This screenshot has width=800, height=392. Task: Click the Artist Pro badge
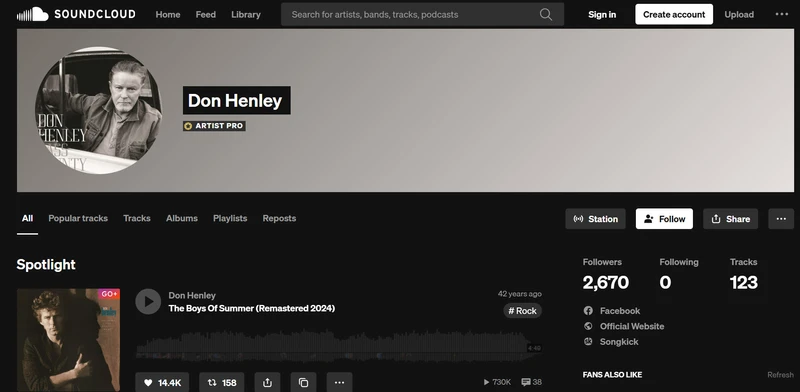click(214, 126)
